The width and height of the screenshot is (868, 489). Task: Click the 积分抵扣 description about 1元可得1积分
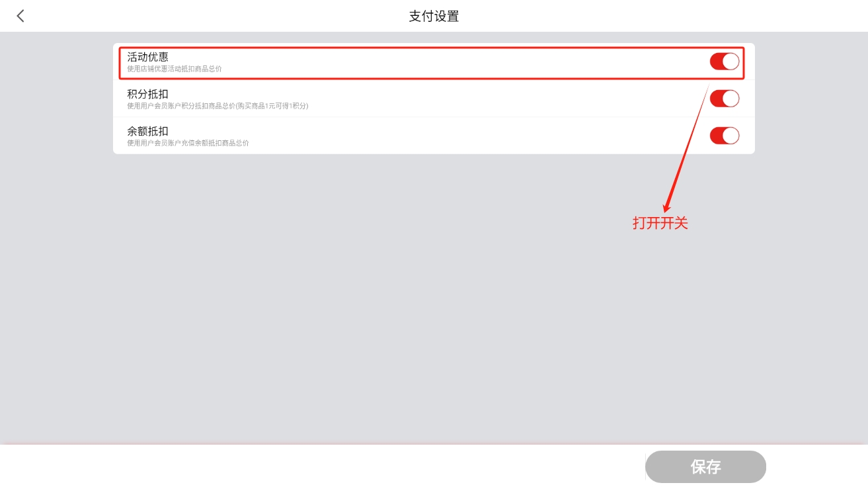coord(217,106)
